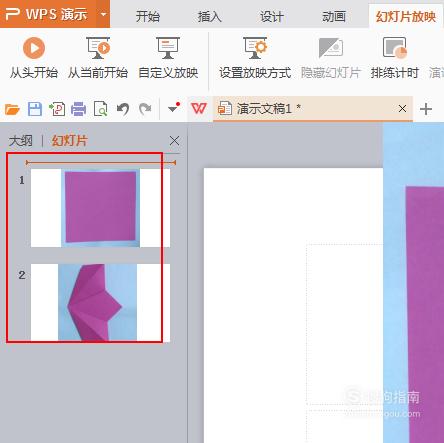The height and width of the screenshot is (443, 444).
Task: Click the open folder icon
Action: point(12,109)
